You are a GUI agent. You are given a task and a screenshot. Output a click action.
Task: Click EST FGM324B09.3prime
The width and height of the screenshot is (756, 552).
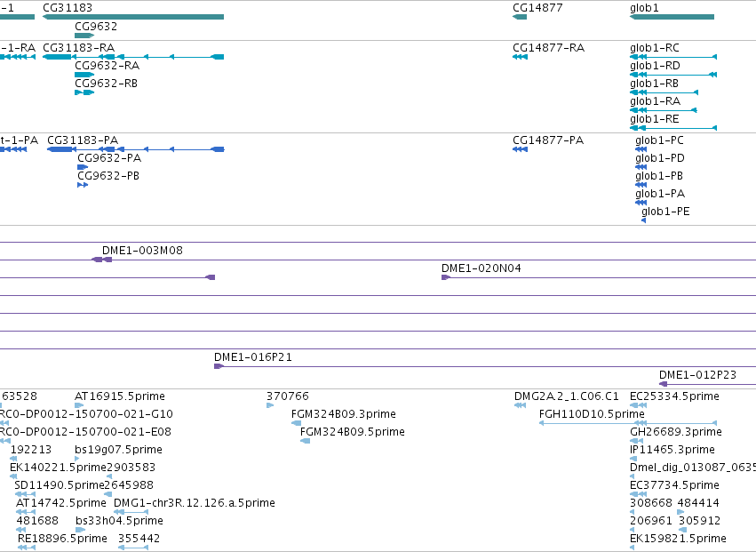pyautogui.click(x=344, y=414)
